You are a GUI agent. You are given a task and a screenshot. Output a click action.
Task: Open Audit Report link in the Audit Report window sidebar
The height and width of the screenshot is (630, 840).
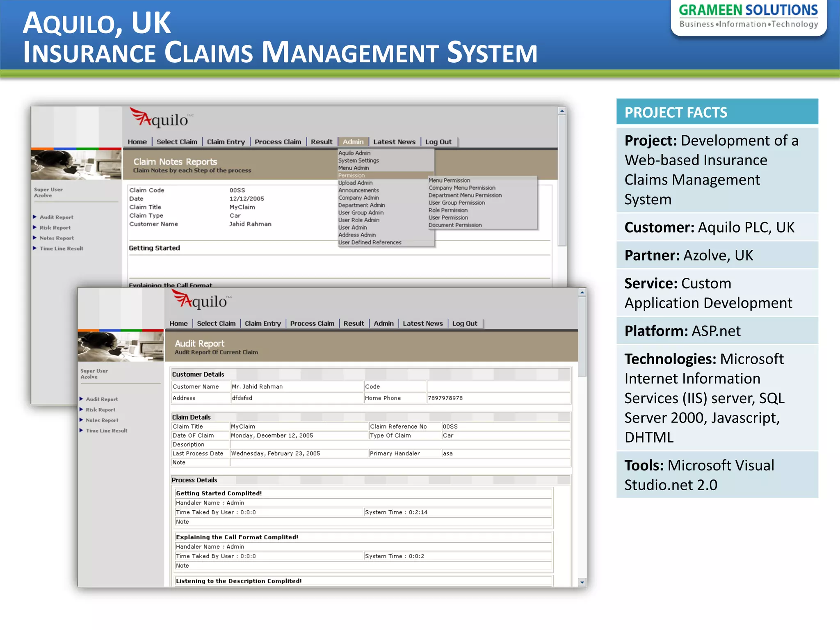pyautogui.click(x=102, y=399)
